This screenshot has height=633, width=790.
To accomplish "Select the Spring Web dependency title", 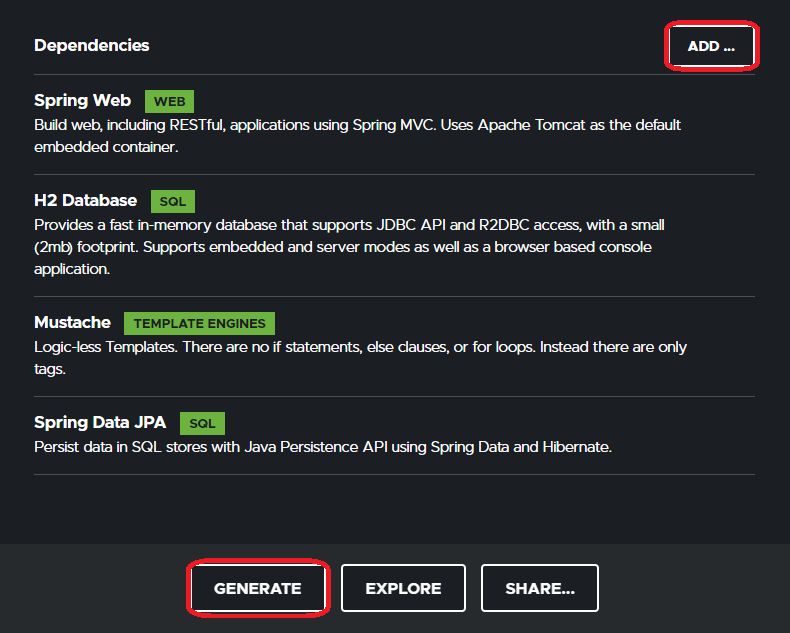I will pos(83,100).
